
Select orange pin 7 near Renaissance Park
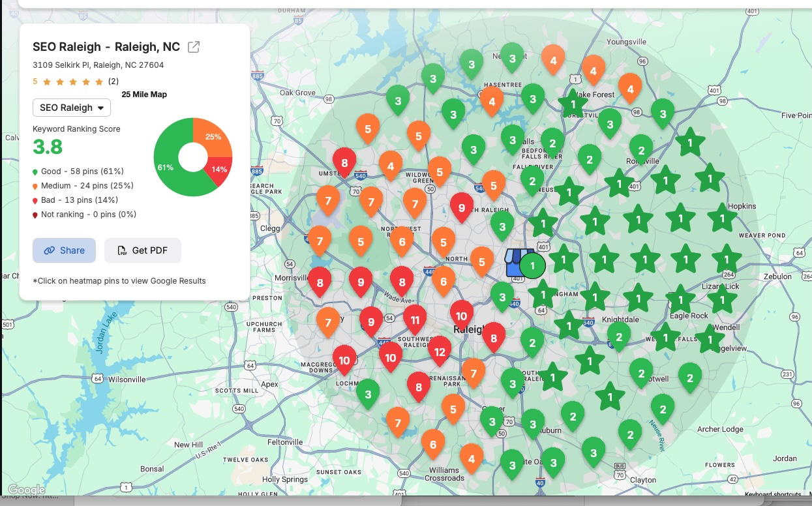[474, 374]
